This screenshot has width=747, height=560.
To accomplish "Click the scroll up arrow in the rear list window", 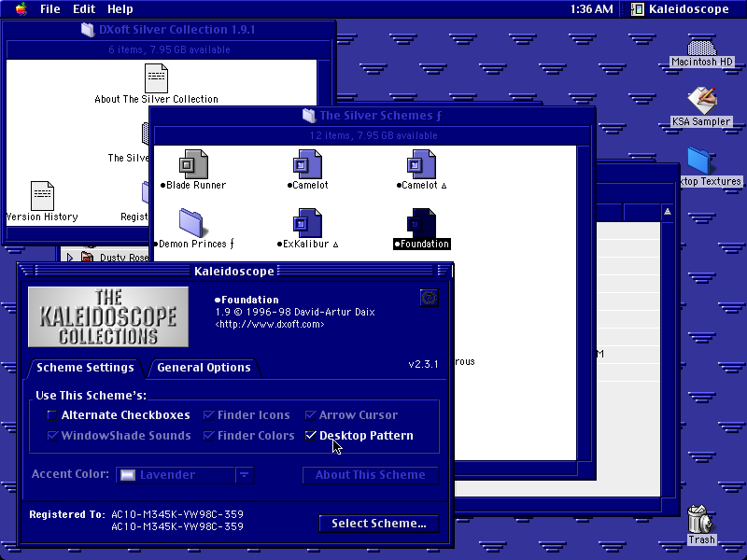I will click(x=668, y=212).
